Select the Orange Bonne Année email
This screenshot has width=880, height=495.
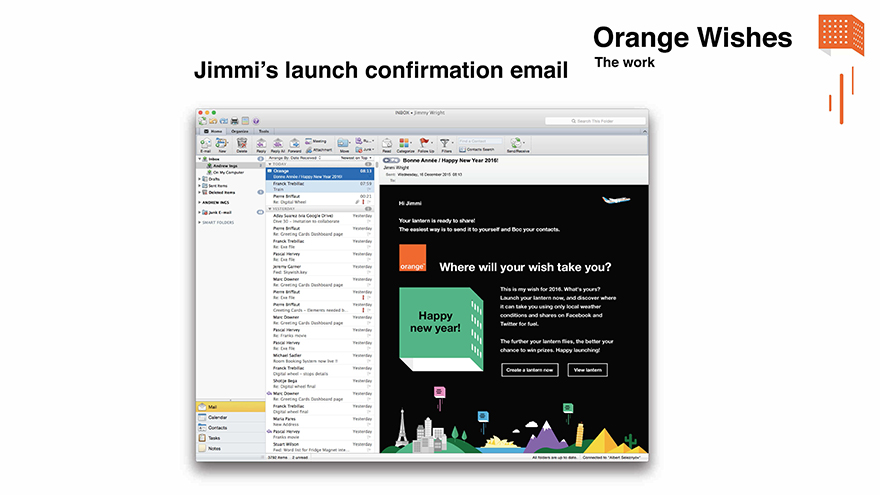point(320,173)
